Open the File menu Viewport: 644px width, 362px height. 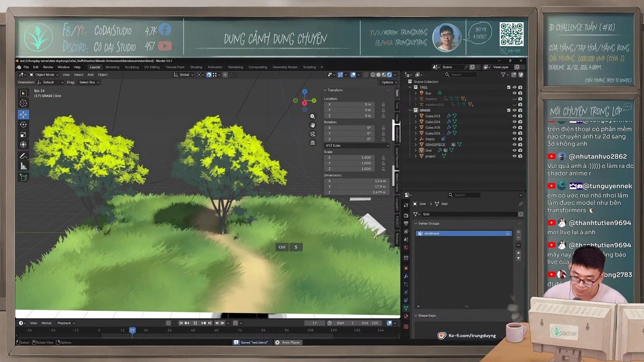[x=26, y=67]
